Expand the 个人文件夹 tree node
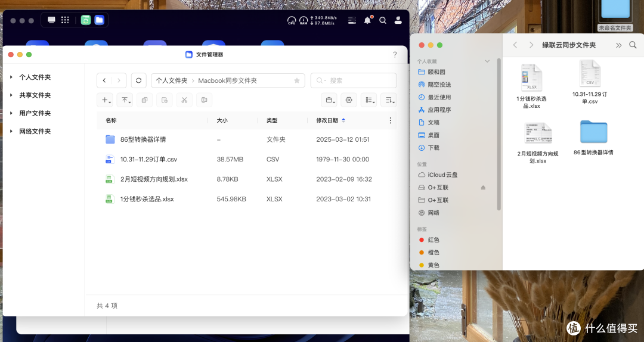Image resolution: width=644 pixels, height=342 pixels. point(11,77)
